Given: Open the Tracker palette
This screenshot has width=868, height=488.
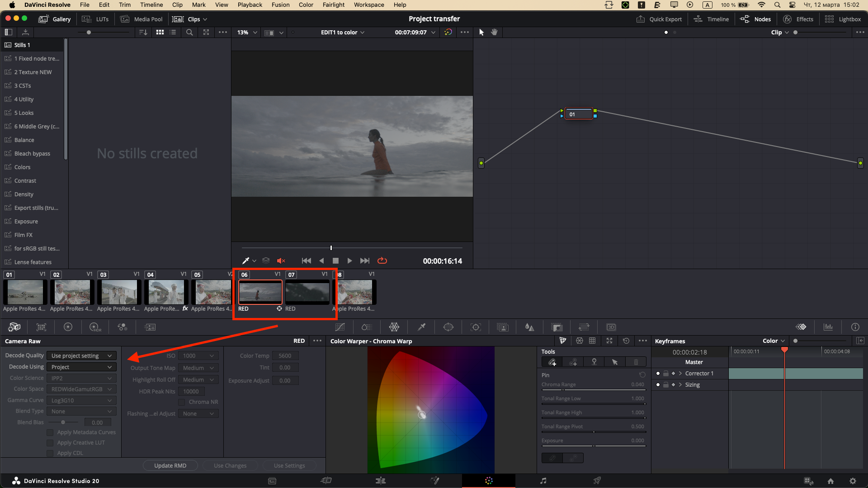Looking at the screenshot, I should click(x=475, y=327).
